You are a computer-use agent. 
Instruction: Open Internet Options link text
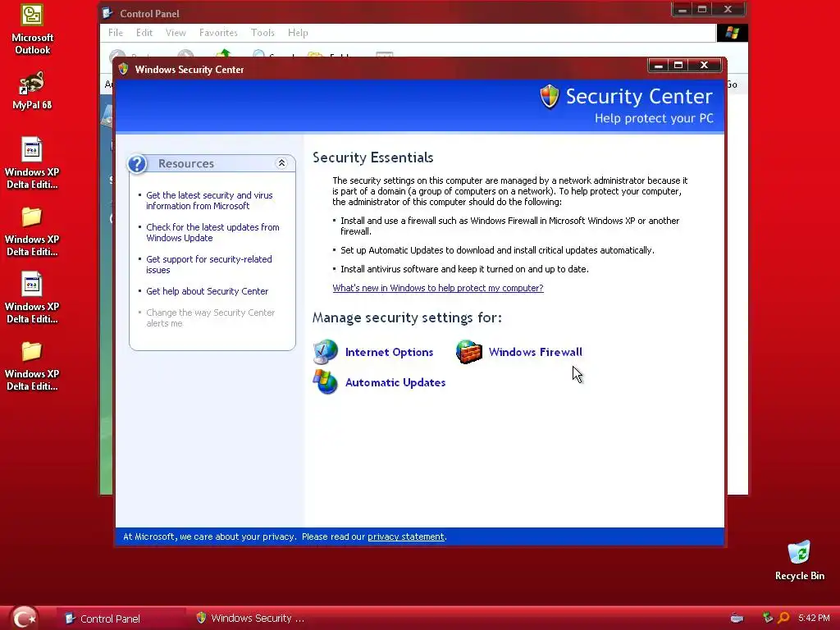tap(389, 352)
